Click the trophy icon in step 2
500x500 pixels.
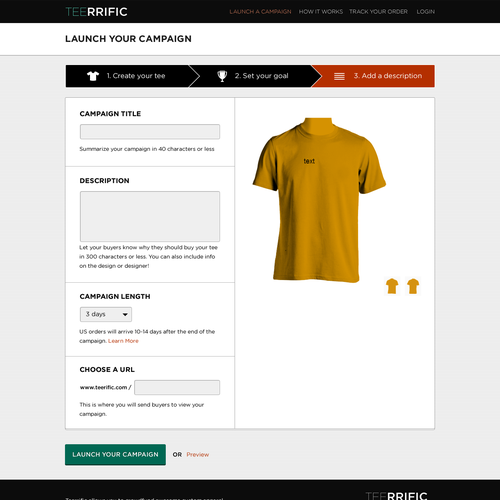click(222, 76)
